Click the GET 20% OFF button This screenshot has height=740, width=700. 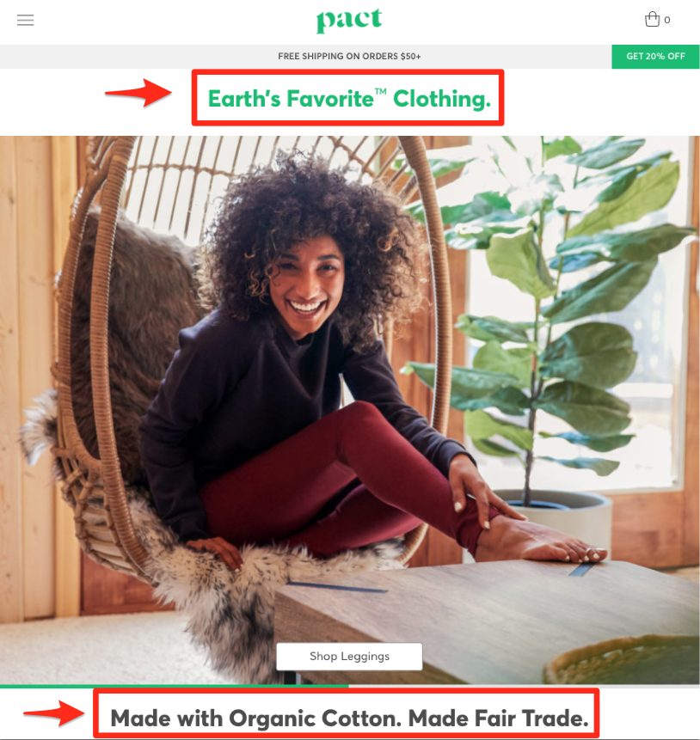655,56
